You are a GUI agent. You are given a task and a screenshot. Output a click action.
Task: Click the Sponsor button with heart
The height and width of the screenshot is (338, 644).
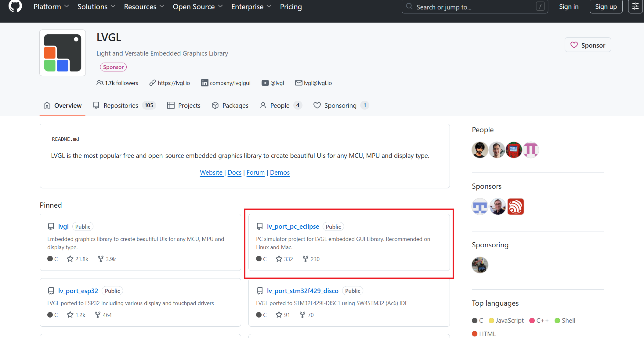[x=588, y=45]
